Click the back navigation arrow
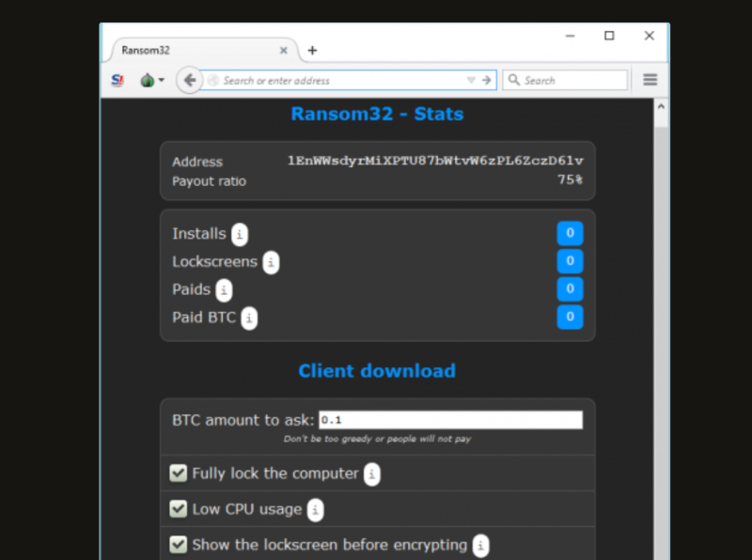Image resolution: width=752 pixels, height=560 pixels. (x=189, y=80)
